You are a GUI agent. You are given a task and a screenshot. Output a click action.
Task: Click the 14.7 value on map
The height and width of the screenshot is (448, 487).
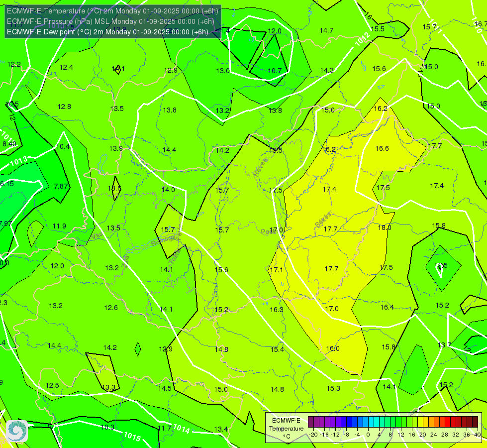click(x=327, y=30)
